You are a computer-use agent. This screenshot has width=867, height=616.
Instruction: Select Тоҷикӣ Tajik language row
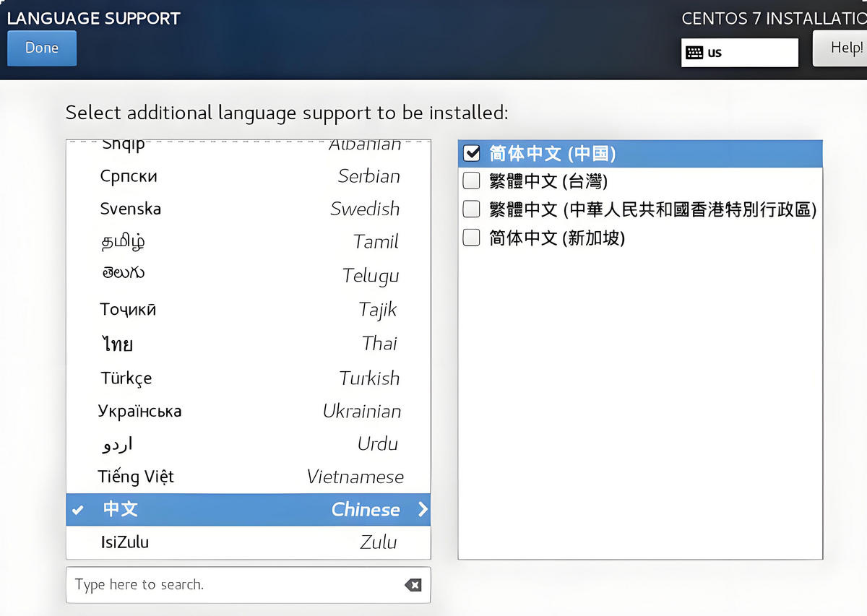pos(248,310)
